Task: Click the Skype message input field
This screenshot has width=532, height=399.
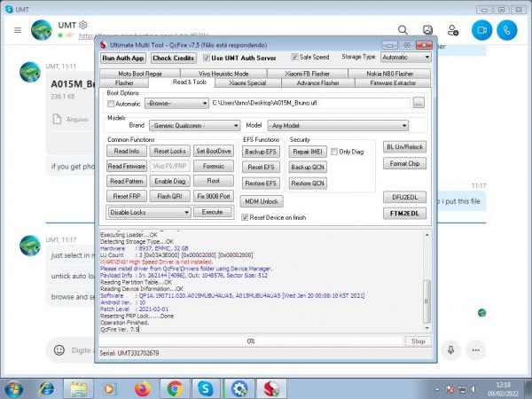Action: 82,350
